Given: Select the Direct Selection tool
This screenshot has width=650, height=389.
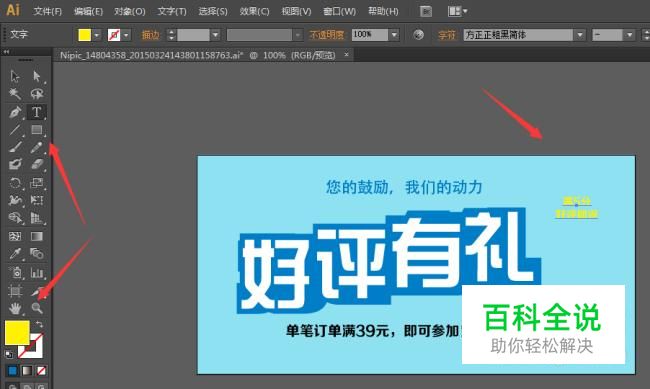Looking at the screenshot, I should 36,76.
